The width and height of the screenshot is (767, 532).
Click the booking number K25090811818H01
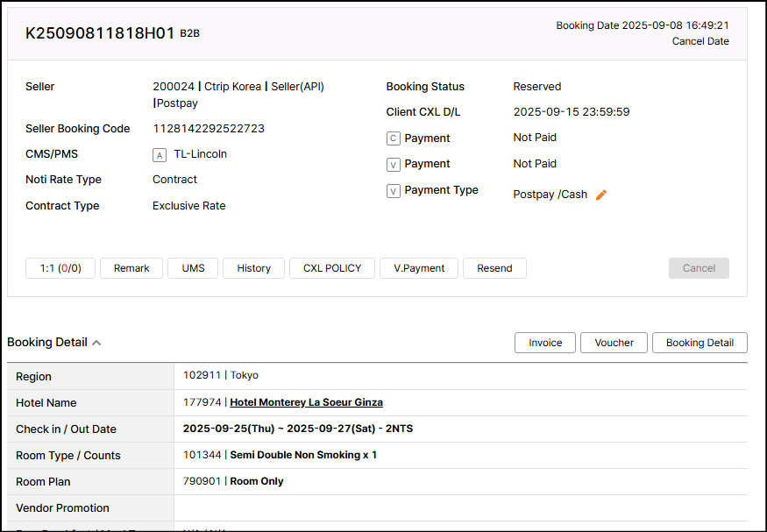coord(100,33)
